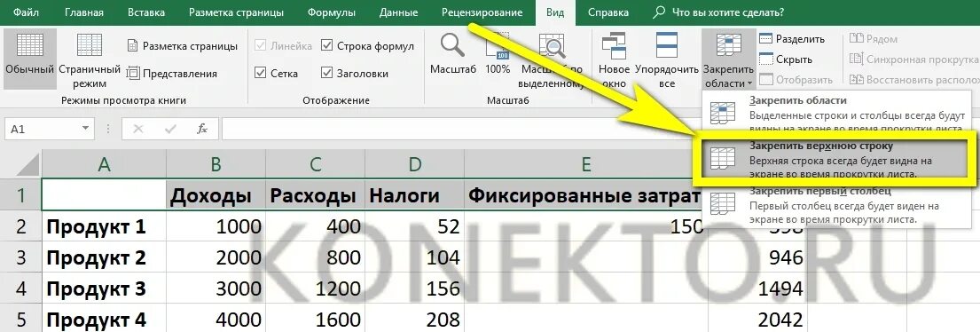This screenshot has height=332, width=980.
Task: Click the Фиксированные затраты cell
Action: [x=586, y=195]
